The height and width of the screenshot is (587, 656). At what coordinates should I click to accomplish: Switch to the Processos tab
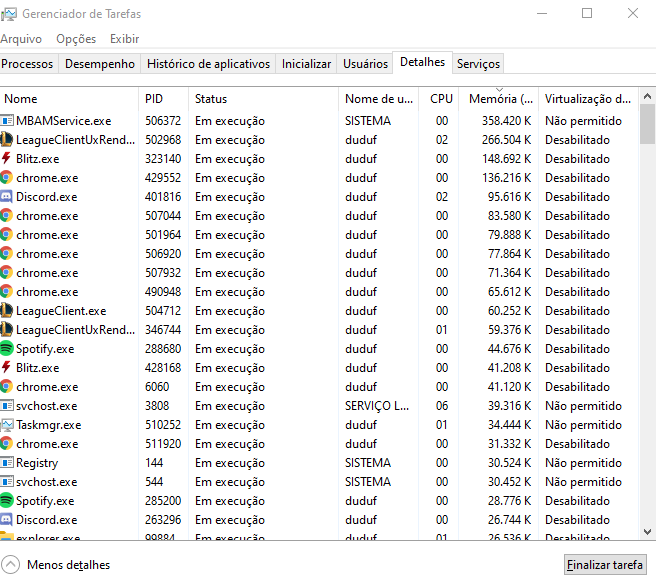(27, 64)
